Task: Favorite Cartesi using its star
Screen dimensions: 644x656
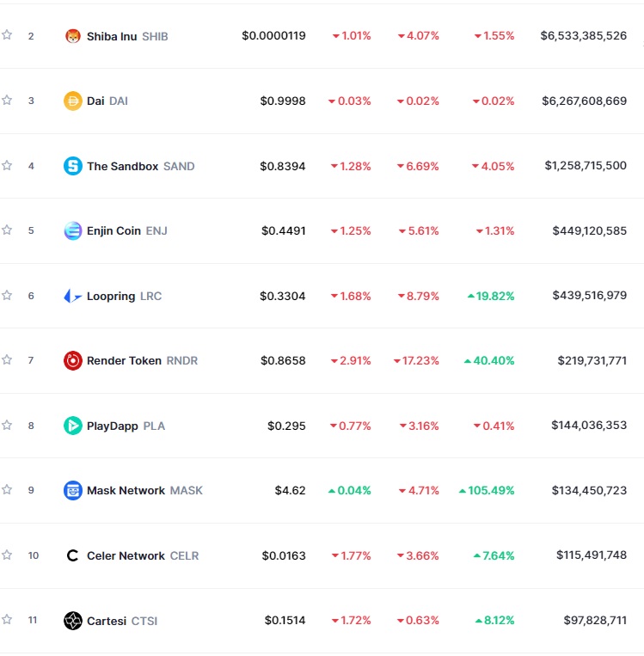Action: click(7, 619)
